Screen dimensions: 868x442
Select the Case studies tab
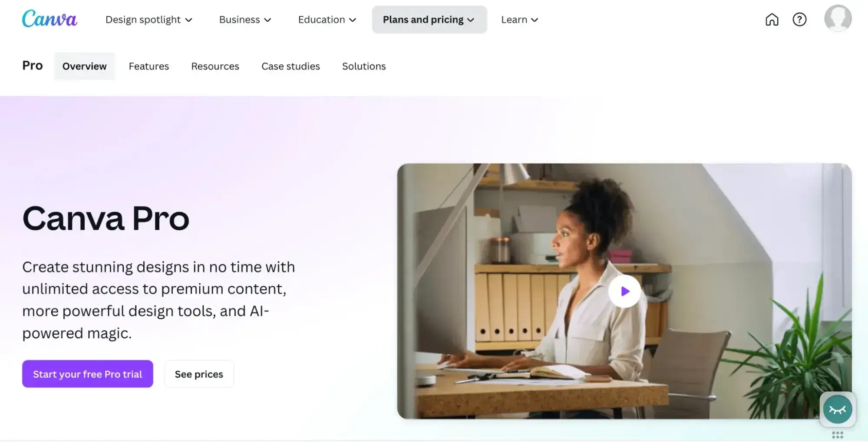[290, 66]
